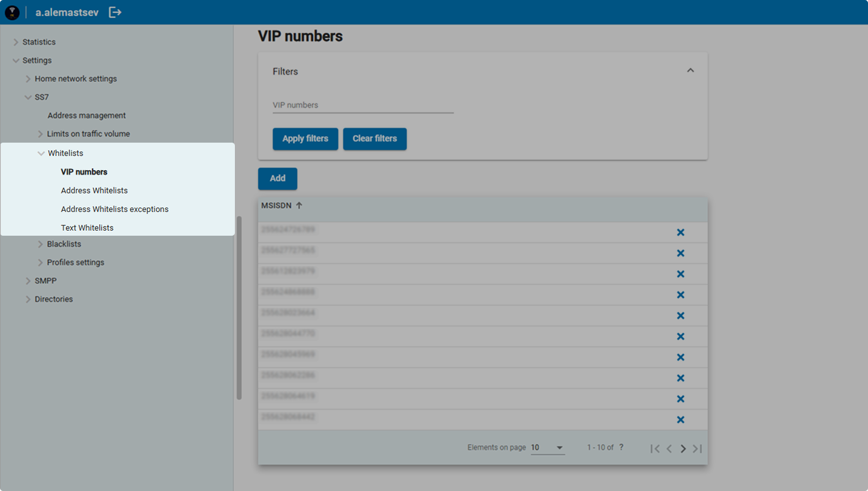Click the logout icon beside the username
The image size is (868, 491).
[115, 12]
